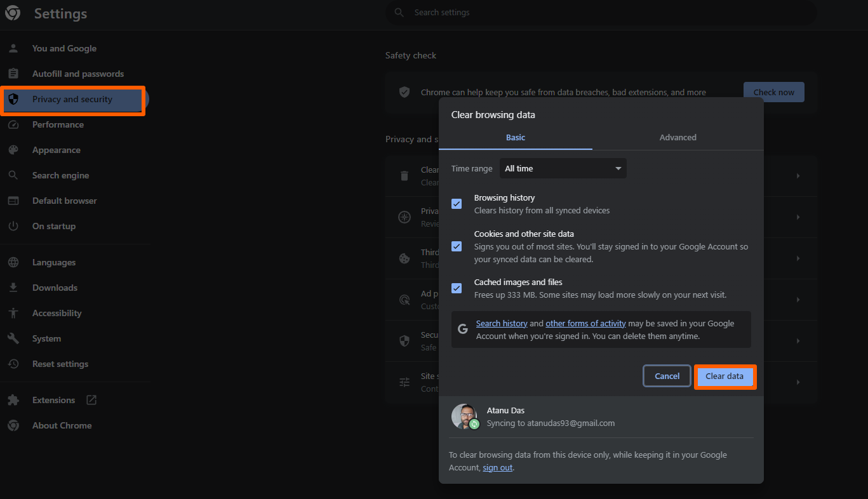Click the Clear data button

[724, 376]
